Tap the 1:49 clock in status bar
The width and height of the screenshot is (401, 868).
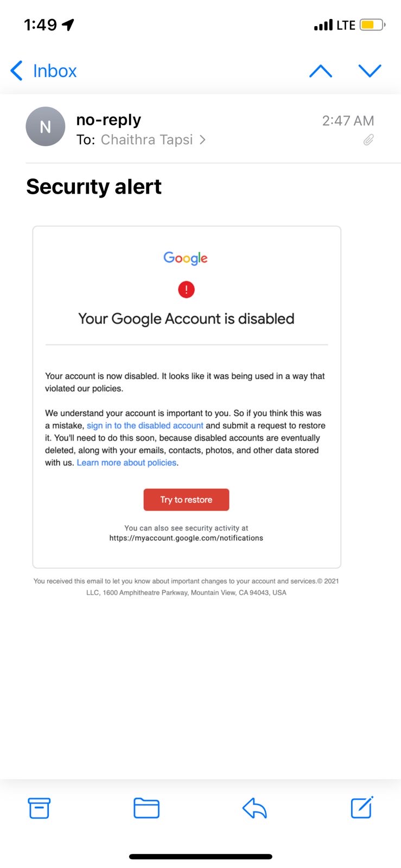click(41, 25)
